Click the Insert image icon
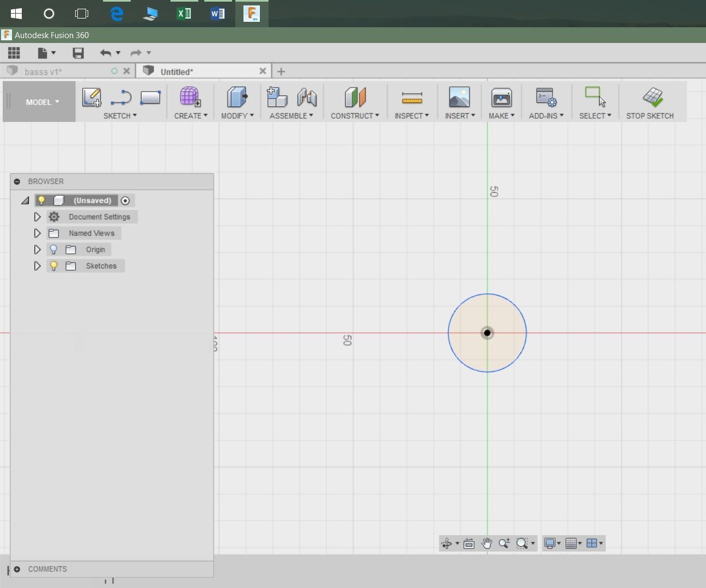This screenshot has height=588, width=706. pos(459,97)
